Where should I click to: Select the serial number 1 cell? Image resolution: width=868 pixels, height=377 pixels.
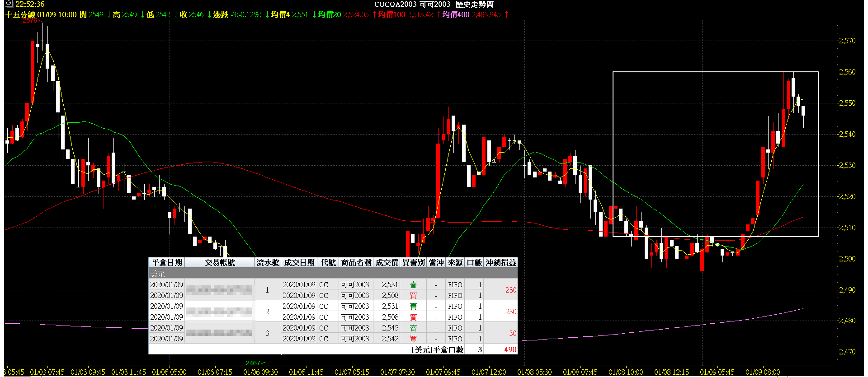point(268,290)
